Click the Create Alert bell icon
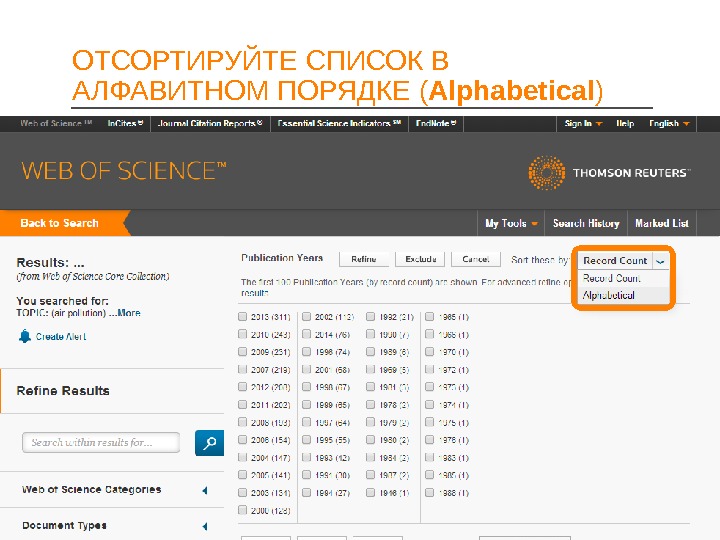 point(25,336)
